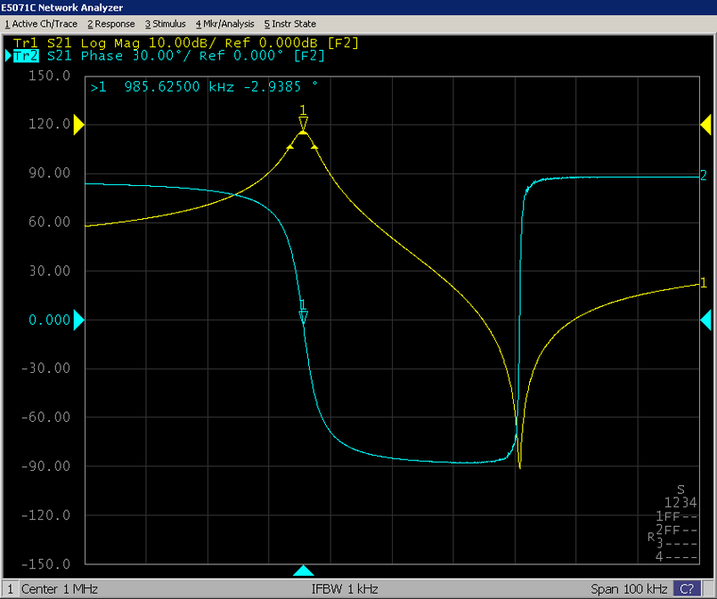The height and width of the screenshot is (599, 717).
Task: Open the Active Ch/Trace menu
Action: coord(42,23)
